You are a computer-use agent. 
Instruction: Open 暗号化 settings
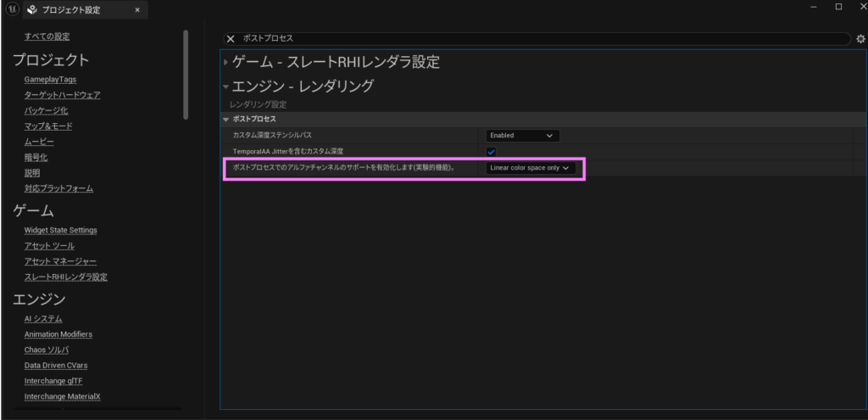coord(36,157)
